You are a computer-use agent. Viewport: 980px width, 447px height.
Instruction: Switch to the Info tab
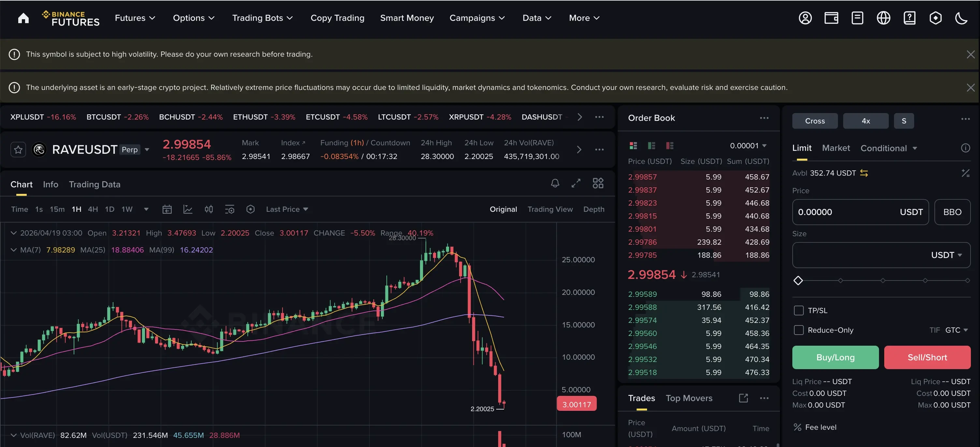point(50,184)
